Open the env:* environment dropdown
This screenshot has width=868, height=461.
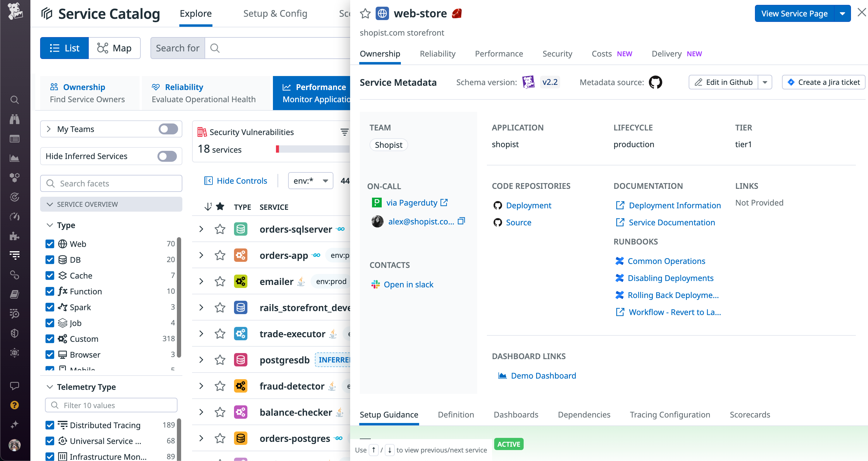[x=310, y=181]
